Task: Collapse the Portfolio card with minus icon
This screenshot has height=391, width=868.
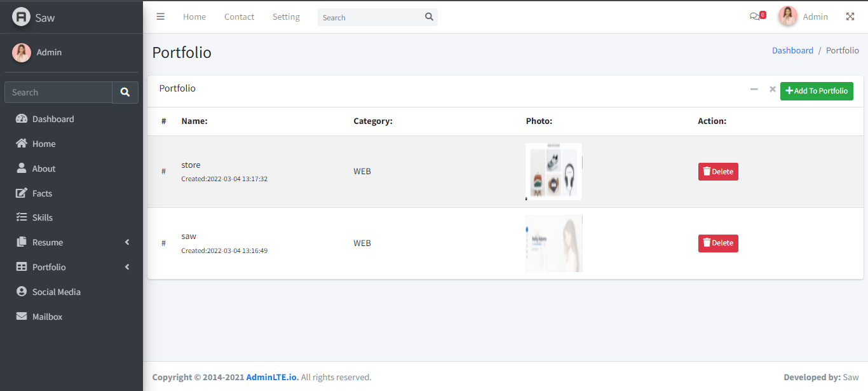Action: (754, 89)
